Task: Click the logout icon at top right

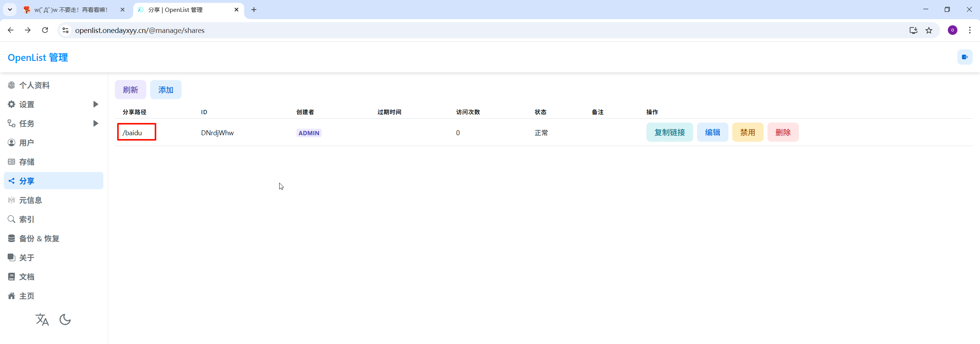Action: pos(965,57)
